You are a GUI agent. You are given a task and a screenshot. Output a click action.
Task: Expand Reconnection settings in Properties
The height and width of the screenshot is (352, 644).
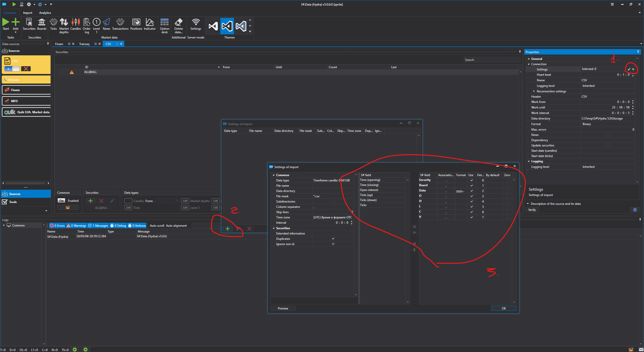(x=534, y=91)
